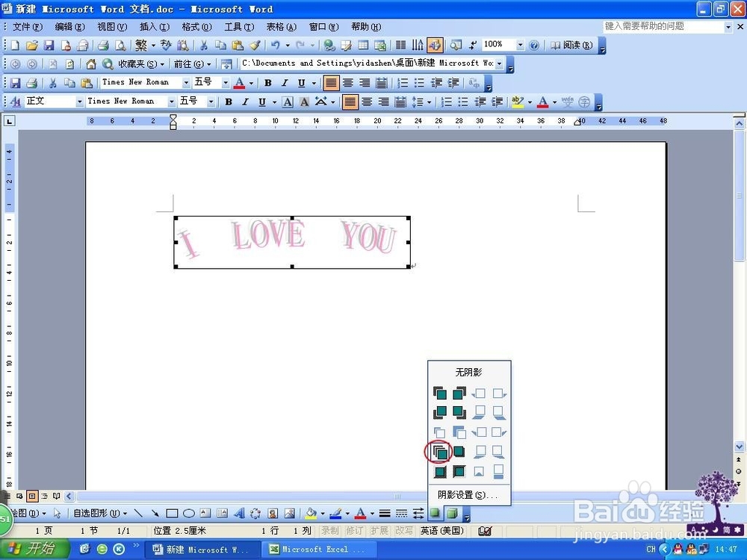747x560 pixels.
Task: Open the 绘图 Draw menu
Action: [28, 514]
